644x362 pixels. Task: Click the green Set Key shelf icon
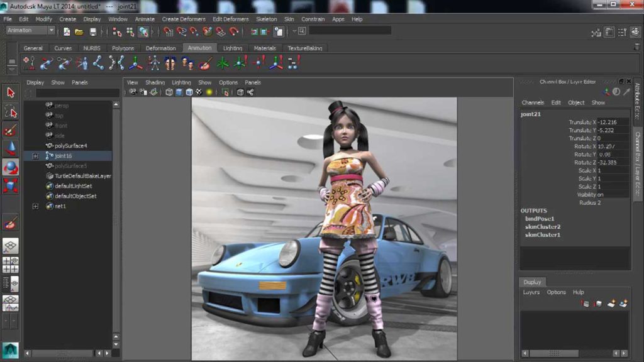click(223, 63)
